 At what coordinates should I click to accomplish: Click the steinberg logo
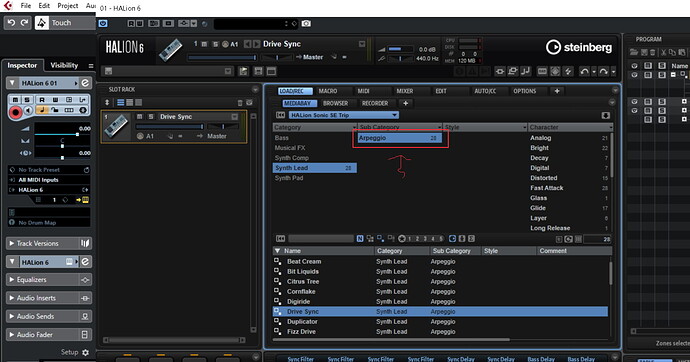point(579,47)
